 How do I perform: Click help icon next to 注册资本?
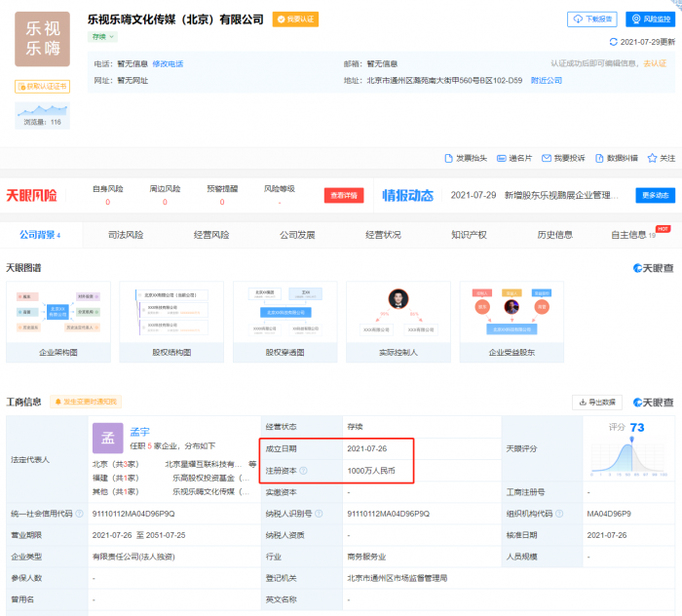coord(303,472)
